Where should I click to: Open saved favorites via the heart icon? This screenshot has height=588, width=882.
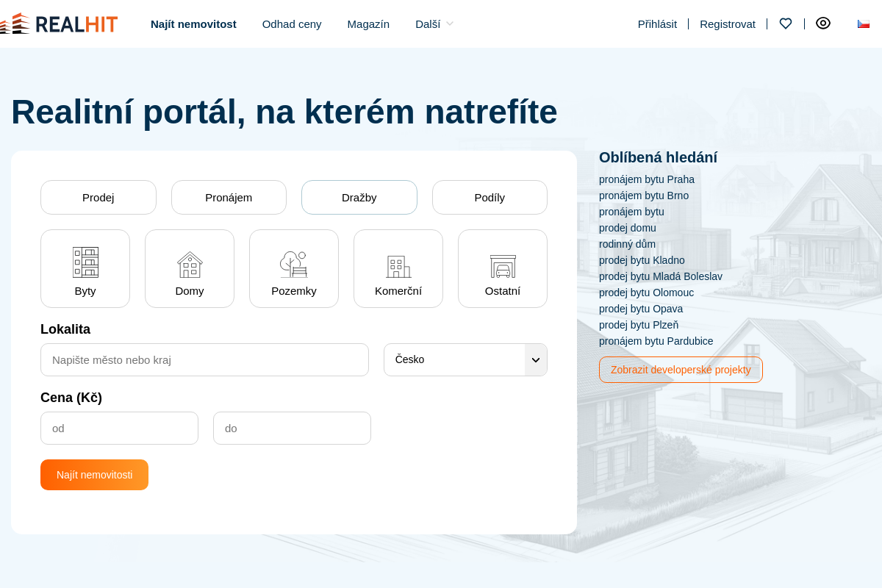pos(786,24)
